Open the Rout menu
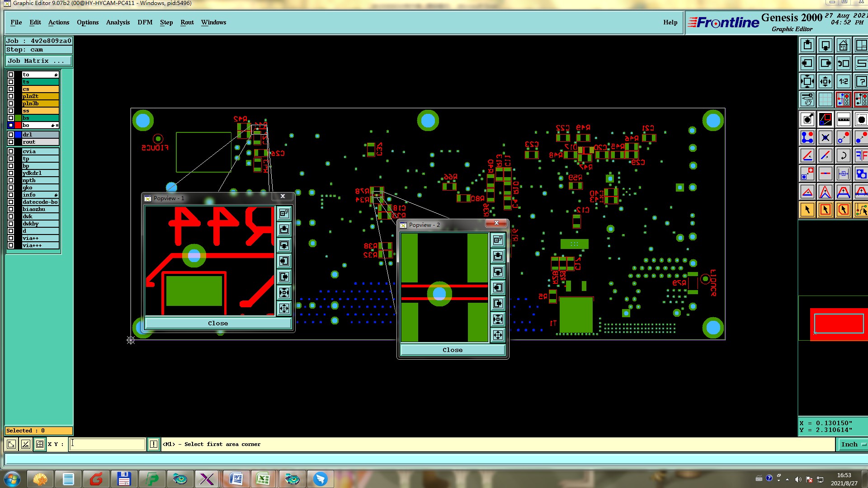 tap(187, 22)
